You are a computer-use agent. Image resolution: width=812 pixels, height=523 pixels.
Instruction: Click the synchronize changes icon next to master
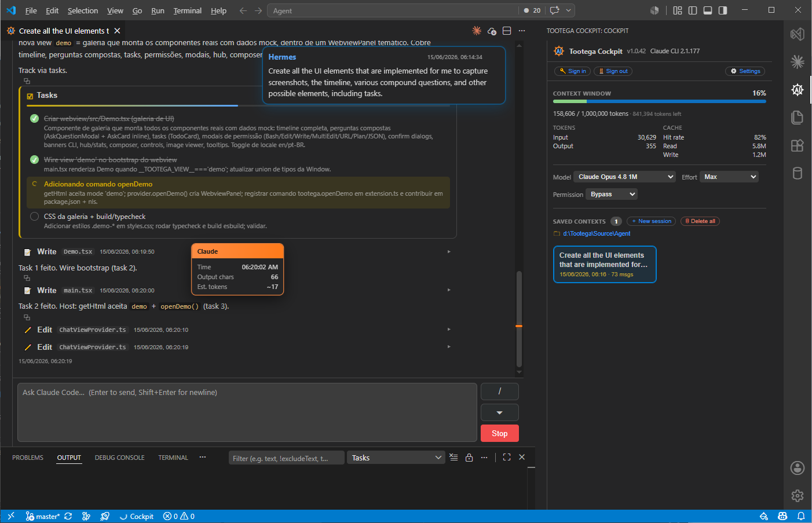(x=68, y=516)
